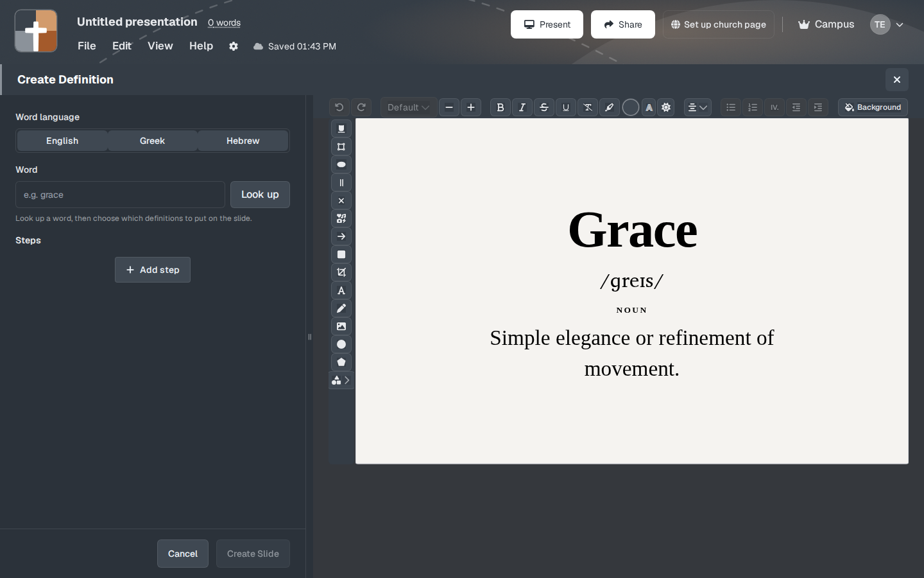Click the X tool in side toolbar
924x578 pixels.
tap(341, 200)
